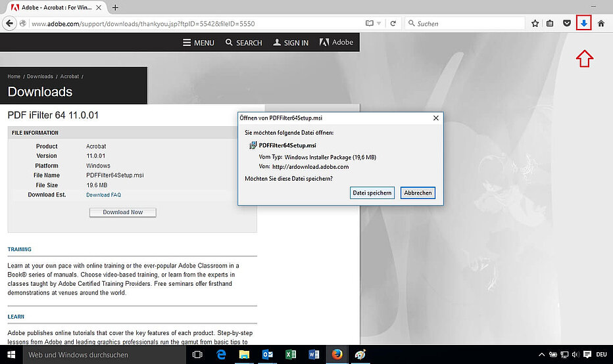Click the URL address bar
Viewport: 613px width, 364px height.
pyautogui.click(x=195, y=24)
